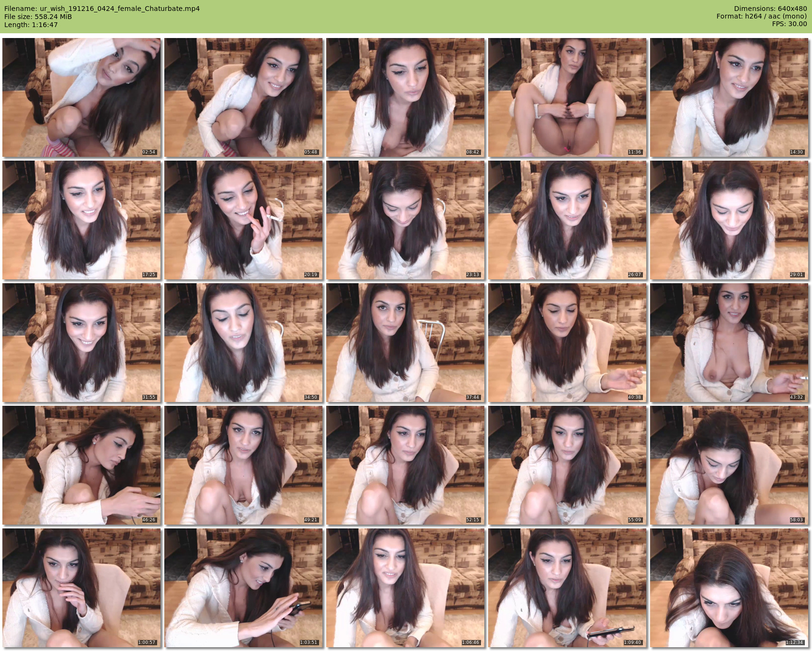The image size is (812, 651).
Task: Open the frame labeled 23:13
Action: point(406,220)
